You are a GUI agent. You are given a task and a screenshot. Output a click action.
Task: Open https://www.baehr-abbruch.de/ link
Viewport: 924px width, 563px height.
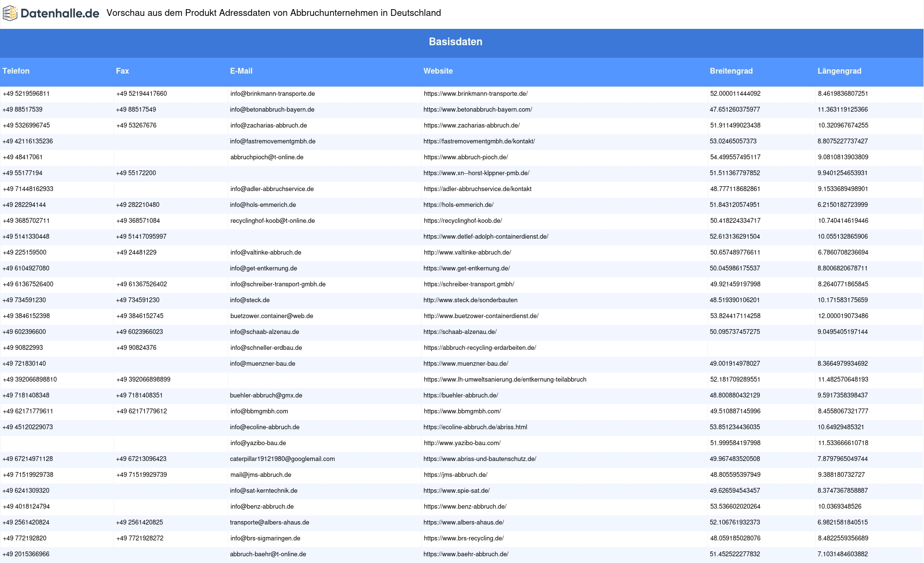coord(466,554)
